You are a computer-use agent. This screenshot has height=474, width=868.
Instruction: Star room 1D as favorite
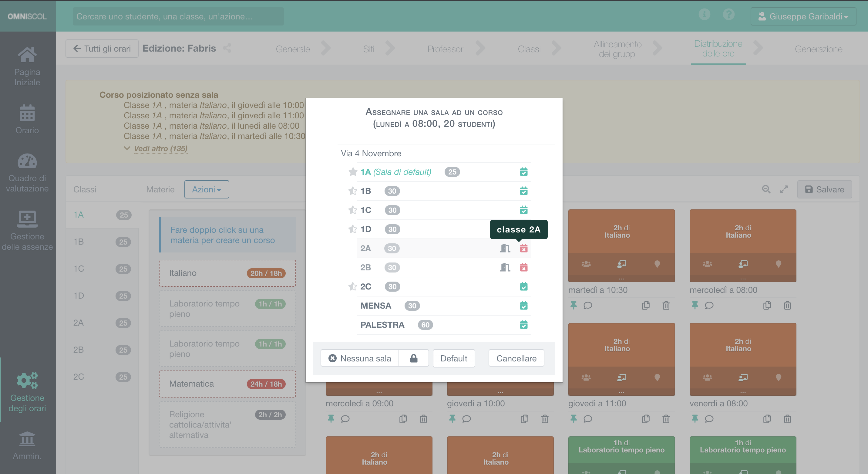click(352, 229)
